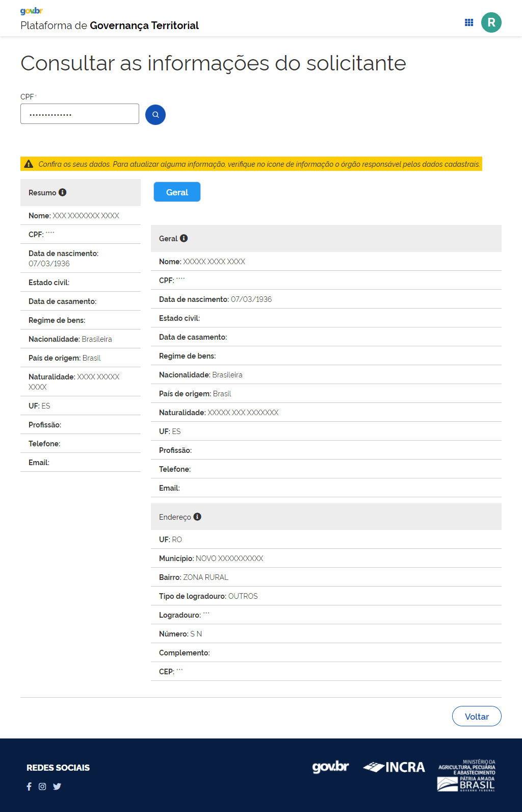Open the Twitter icon in footer
The height and width of the screenshot is (812, 522).
57,786
